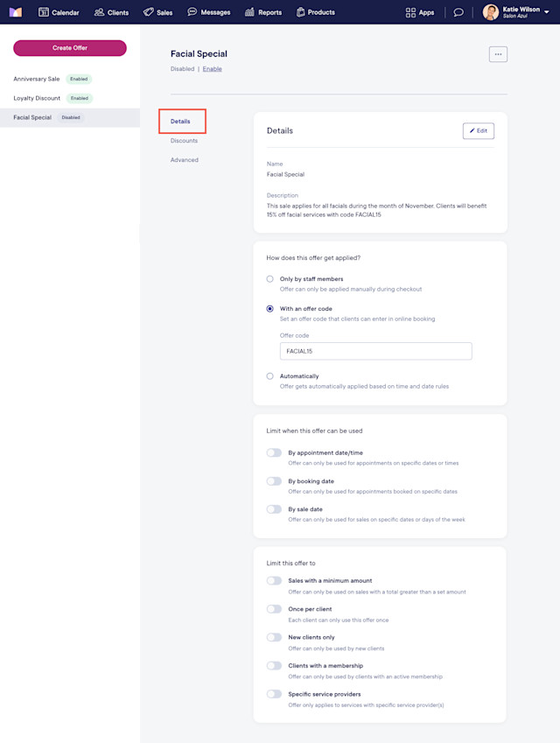Image resolution: width=560 pixels, height=743 pixels.
Task: Click the Sales tag icon
Action: [148, 12]
